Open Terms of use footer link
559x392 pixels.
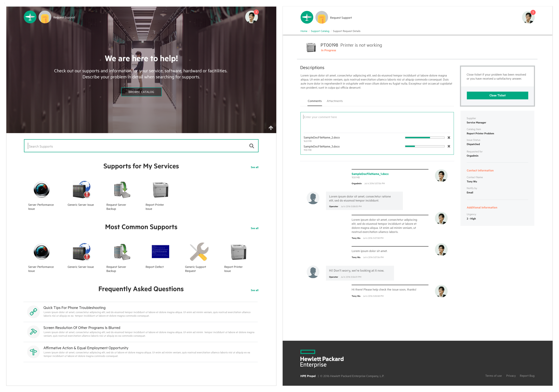[493, 376]
